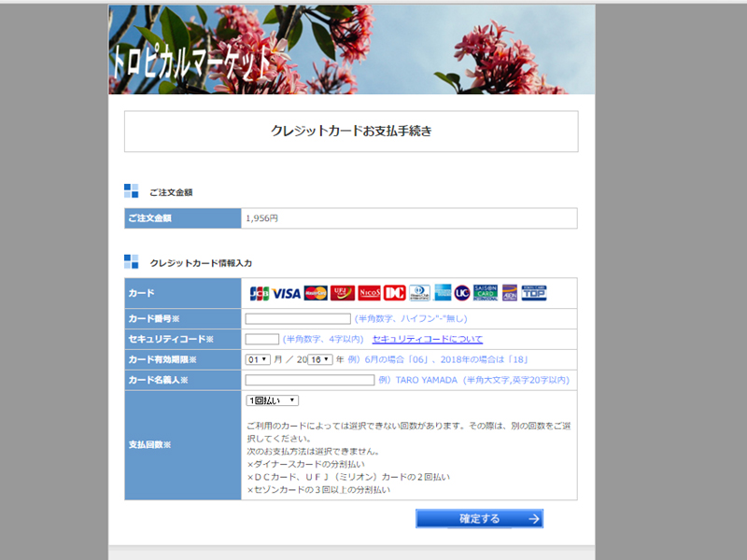Click the ×ＤＣカード、ＵＦＪ（ミリオン）カードの２回払い note

(348, 477)
